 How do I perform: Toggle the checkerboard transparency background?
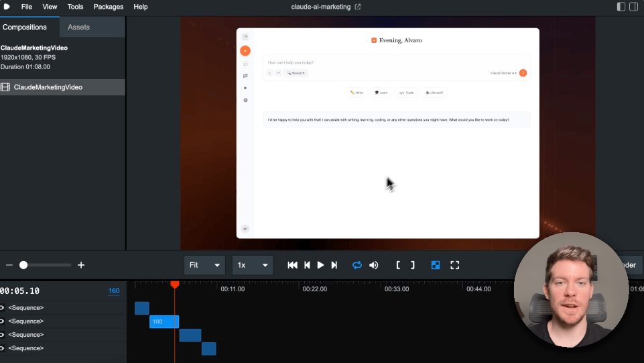436,265
